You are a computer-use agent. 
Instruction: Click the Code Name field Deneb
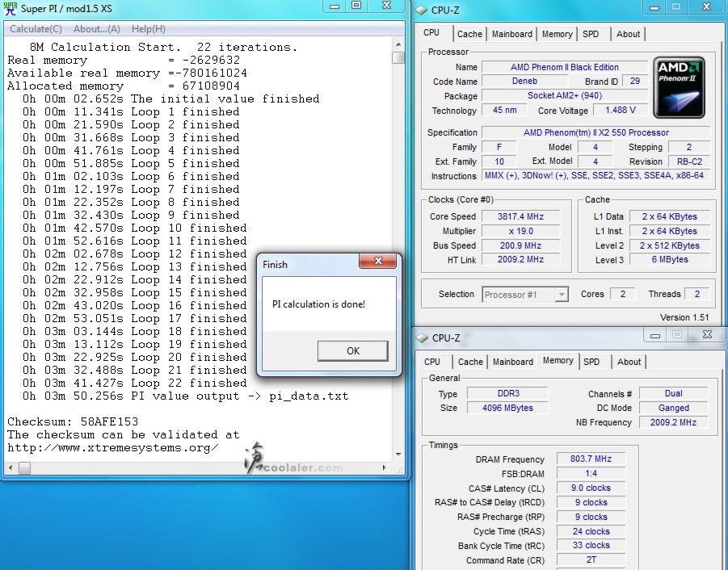tap(524, 82)
